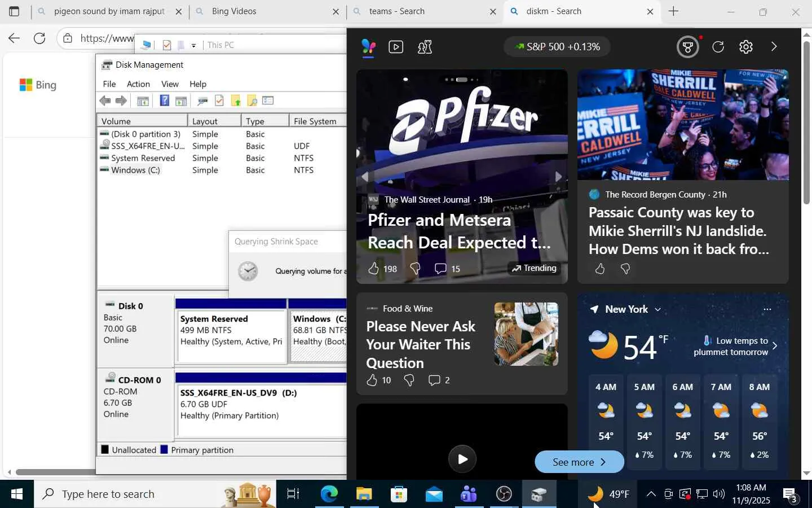812x508 pixels.
Task: Open the View menu in Disk Management
Action: pos(170,84)
